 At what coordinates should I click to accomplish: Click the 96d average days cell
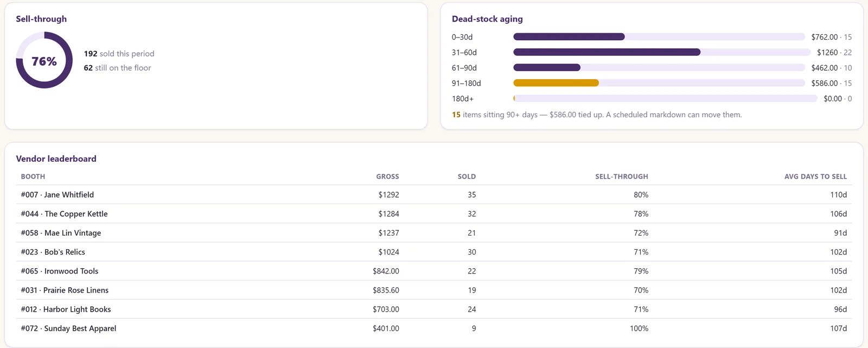(840, 309)
